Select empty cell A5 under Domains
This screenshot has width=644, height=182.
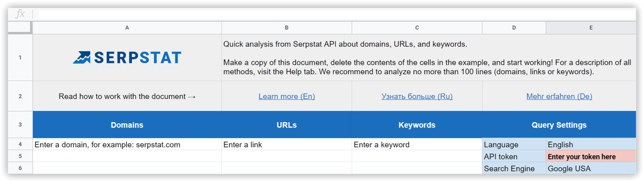127,156
